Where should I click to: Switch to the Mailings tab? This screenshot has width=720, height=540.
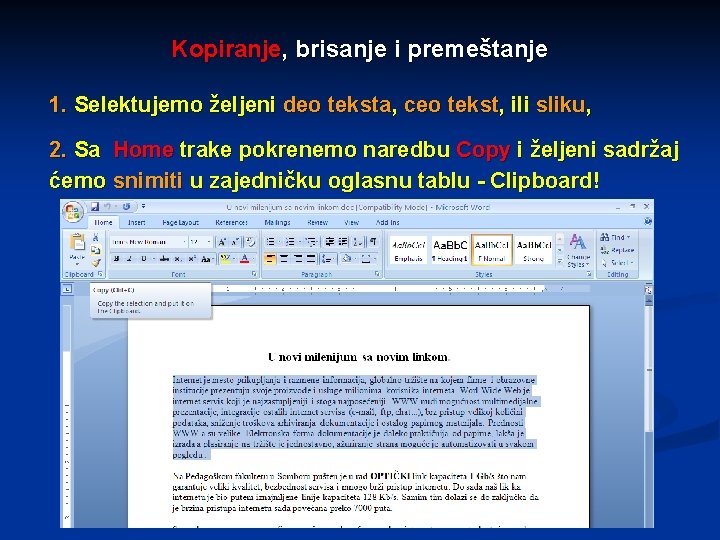[277, 222]
